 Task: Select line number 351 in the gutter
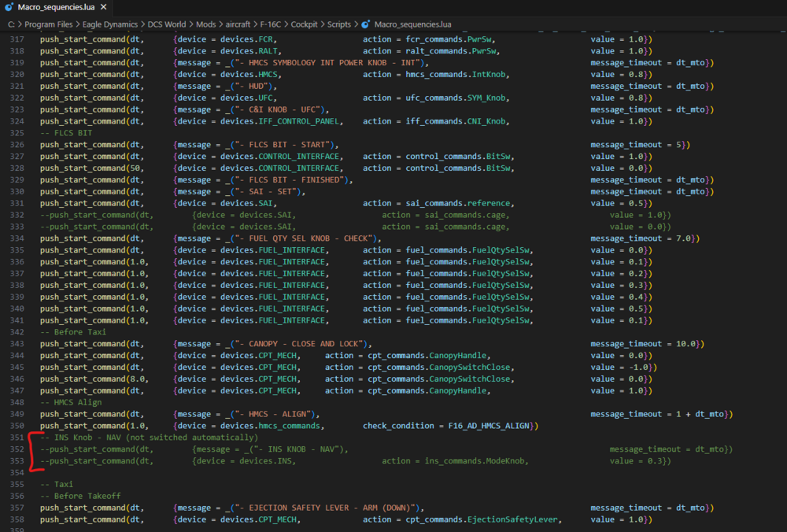click(17, 438)
